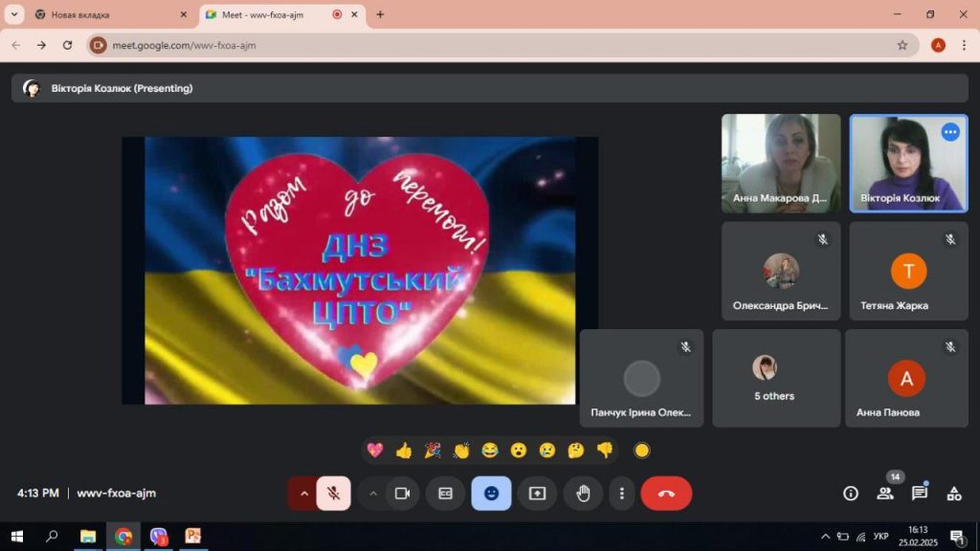Viewport: 980px width, 551px height.
Task: Open the in-call chat panel
Action: [x=920, y=494]
